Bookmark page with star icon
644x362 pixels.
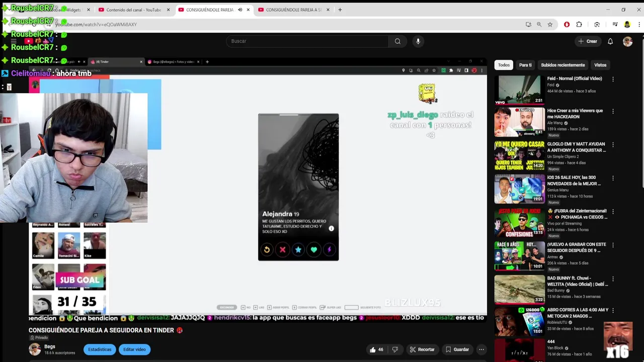pos(550,24)
